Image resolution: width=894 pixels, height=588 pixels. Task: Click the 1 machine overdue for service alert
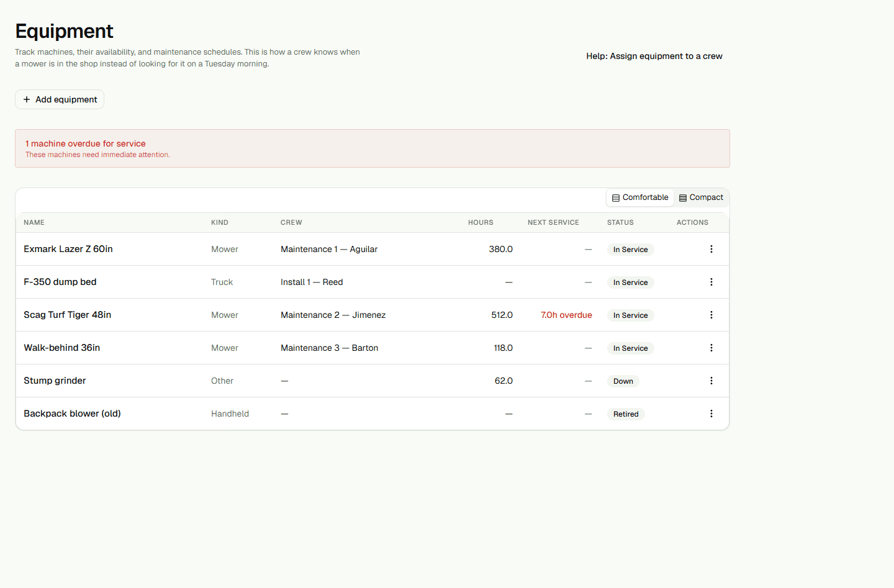[372, 148]
